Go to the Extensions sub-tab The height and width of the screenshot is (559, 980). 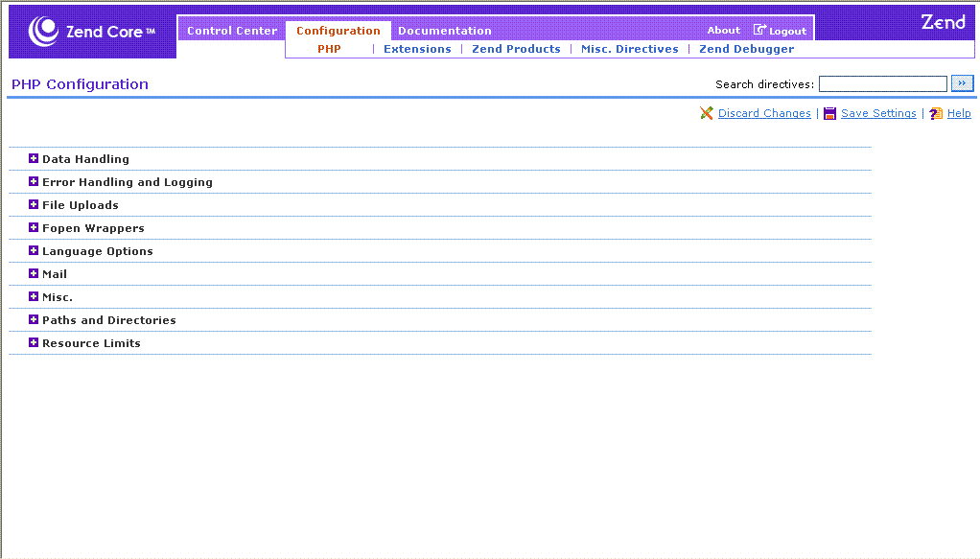coord(417,49)
